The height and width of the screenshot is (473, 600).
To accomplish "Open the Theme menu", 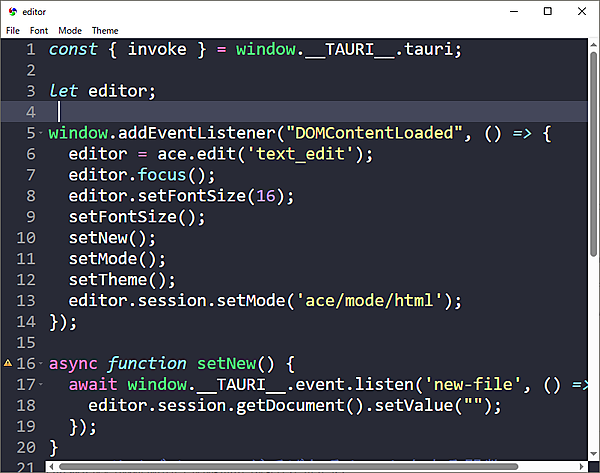I will pos(105,31).
